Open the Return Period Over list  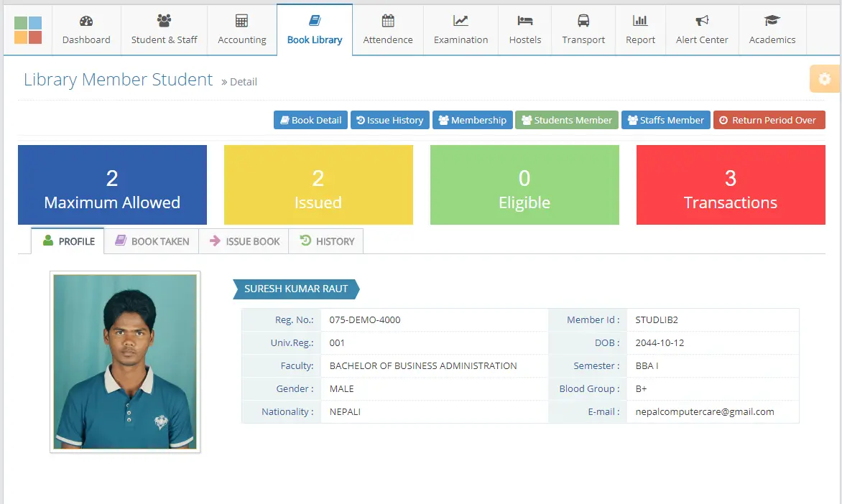coord(769,120)
